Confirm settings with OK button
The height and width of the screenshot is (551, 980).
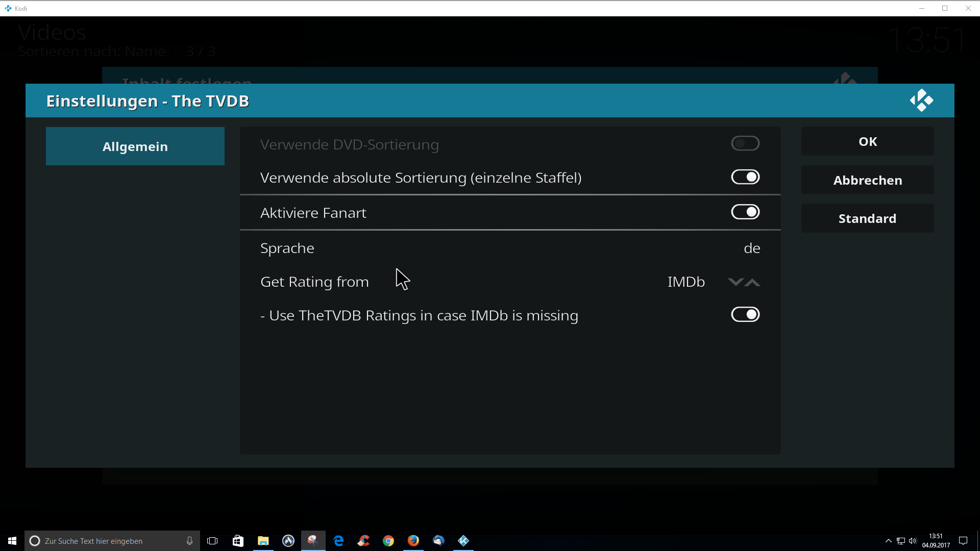coord(868,141)
